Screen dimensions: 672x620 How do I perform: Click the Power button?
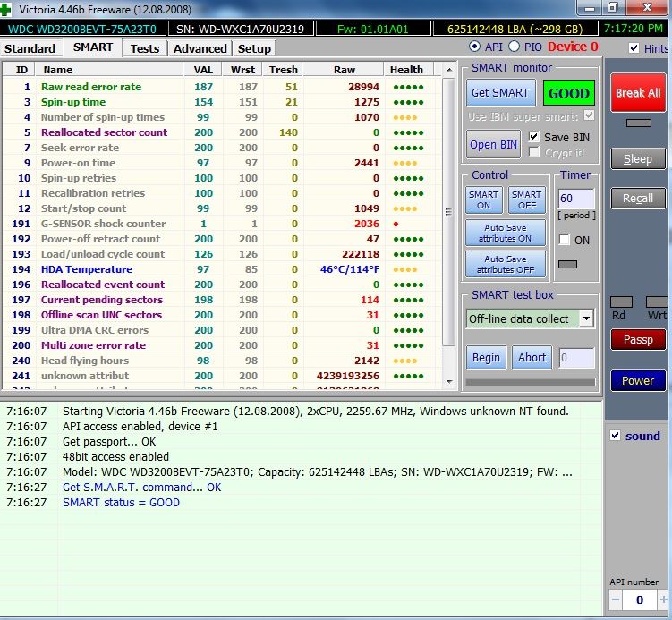tap(638, 380)
